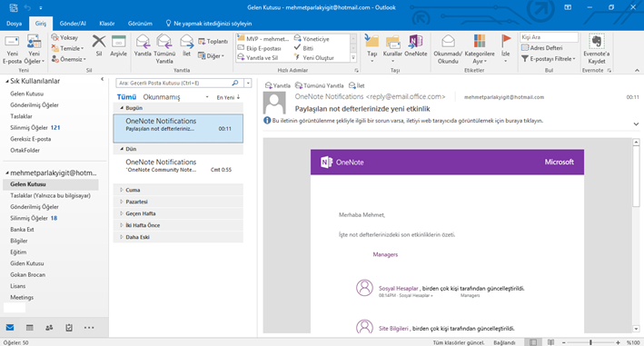Switch to reading view in status bar
The width and height of the screenshot is (644, 346).
point(550,342)
